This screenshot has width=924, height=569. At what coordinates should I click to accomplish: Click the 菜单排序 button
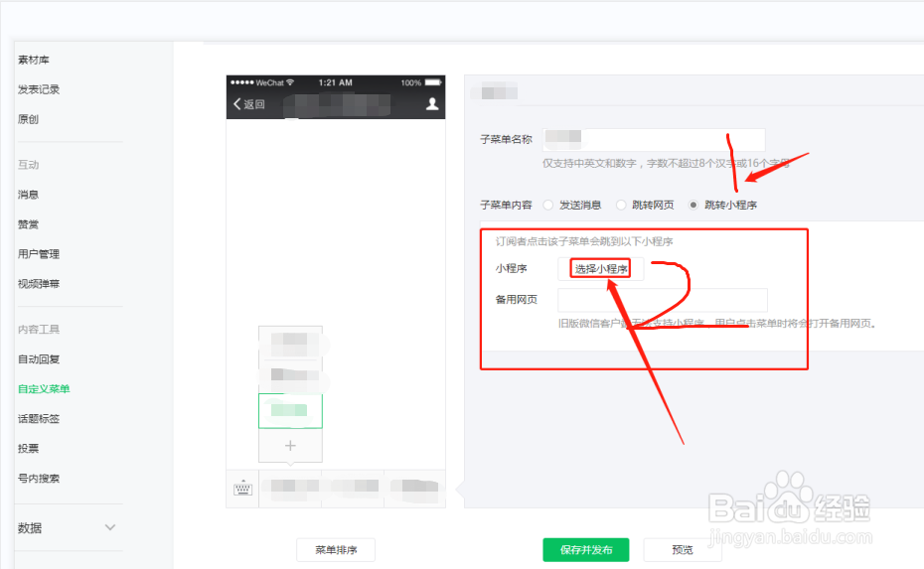tap(336, 549)
